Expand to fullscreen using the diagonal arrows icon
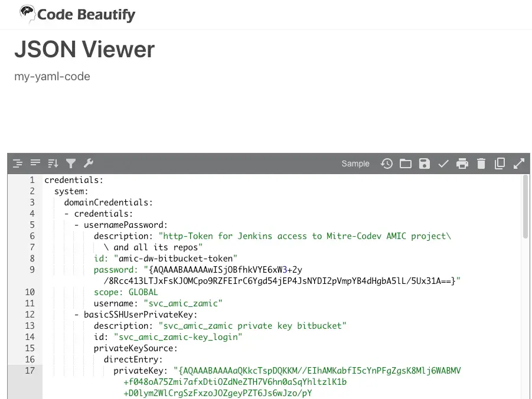The height and width of the screenshot is (399, 532). (x=518, y=163)
